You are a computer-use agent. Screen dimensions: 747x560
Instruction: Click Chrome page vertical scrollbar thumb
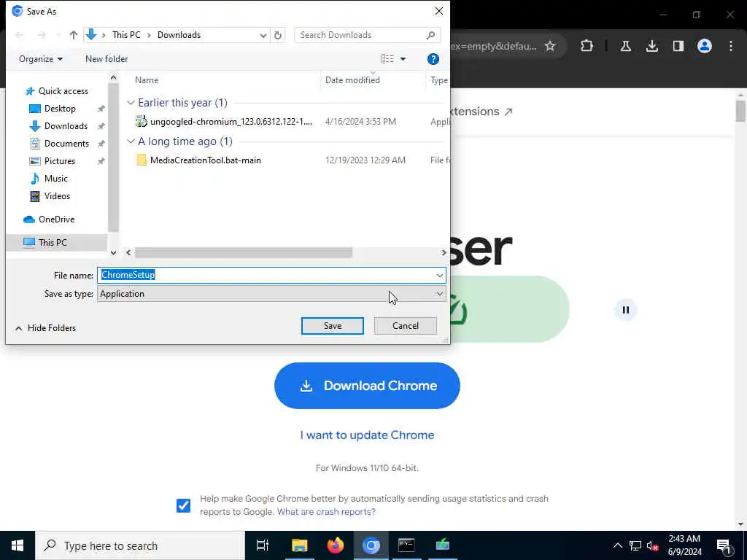point(740,111)
